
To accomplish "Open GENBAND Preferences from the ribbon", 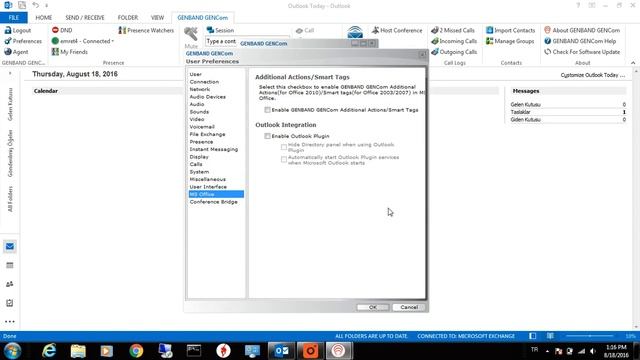I will coord(23,41).
